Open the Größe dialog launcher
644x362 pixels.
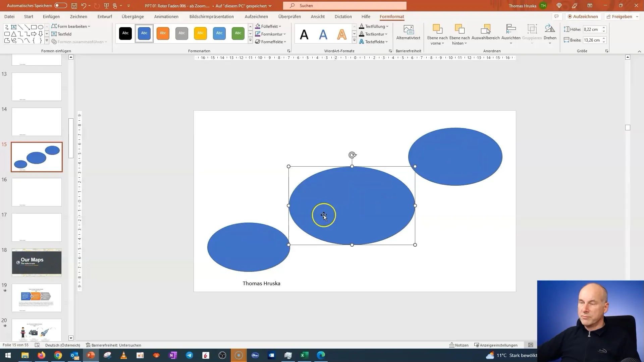607,51
